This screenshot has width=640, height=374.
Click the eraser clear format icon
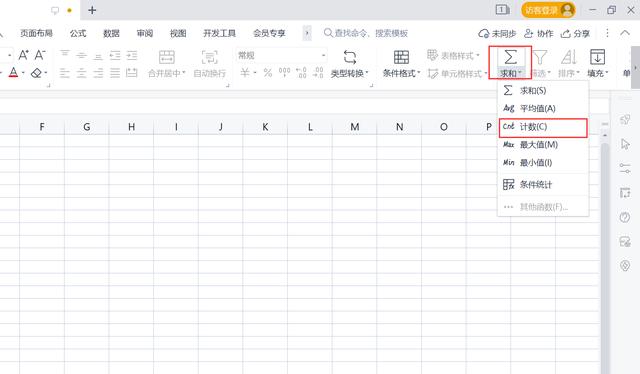click(36, 73)
